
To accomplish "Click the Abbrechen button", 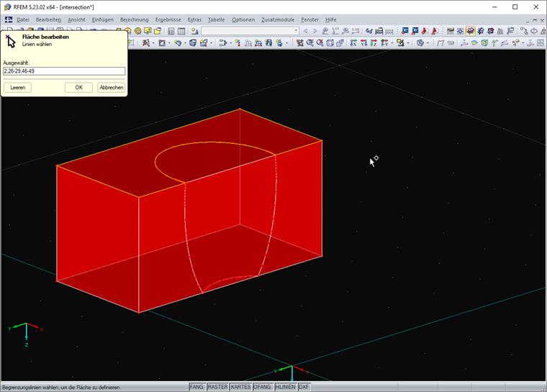I will 111,87.
